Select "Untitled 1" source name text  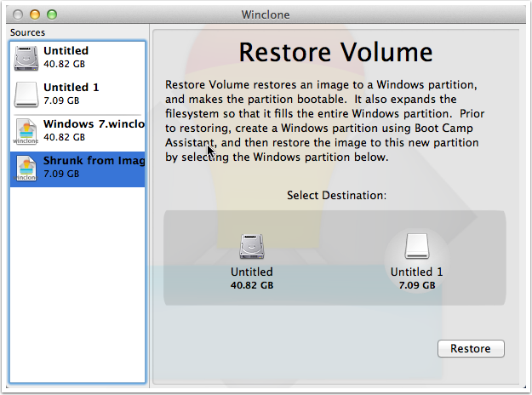[72, 88]
